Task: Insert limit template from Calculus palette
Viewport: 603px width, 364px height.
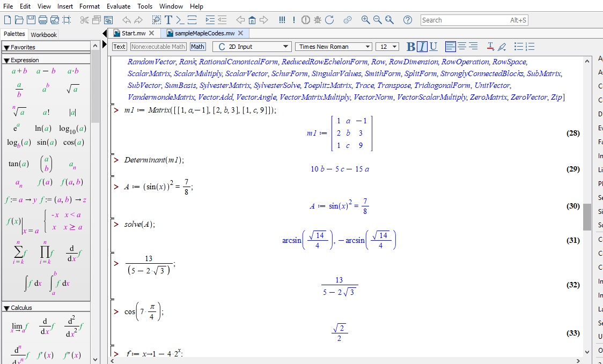Action: [x=20, y=327]
